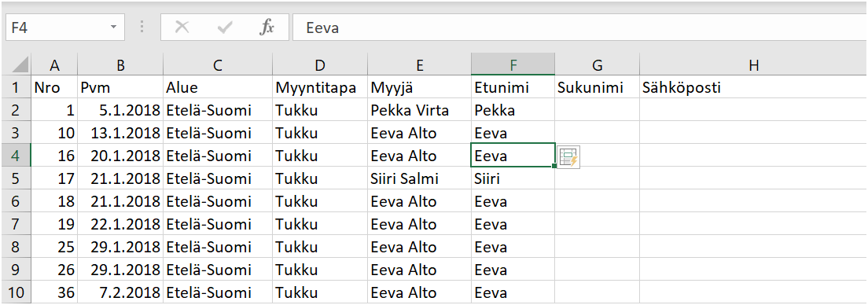Click the Sukunimi header cell
Screen dimensions: 868x305
pyautogui.click(x=597, y=87)
